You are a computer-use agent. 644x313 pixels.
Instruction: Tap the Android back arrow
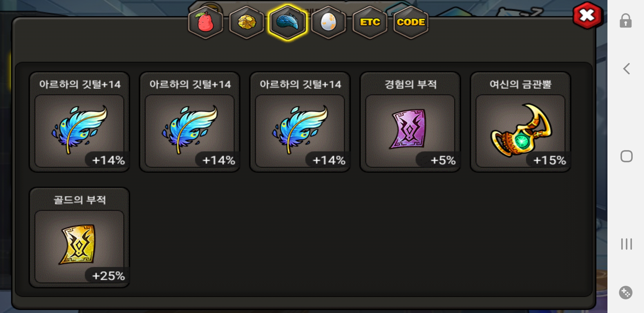[x=627, y=69]
